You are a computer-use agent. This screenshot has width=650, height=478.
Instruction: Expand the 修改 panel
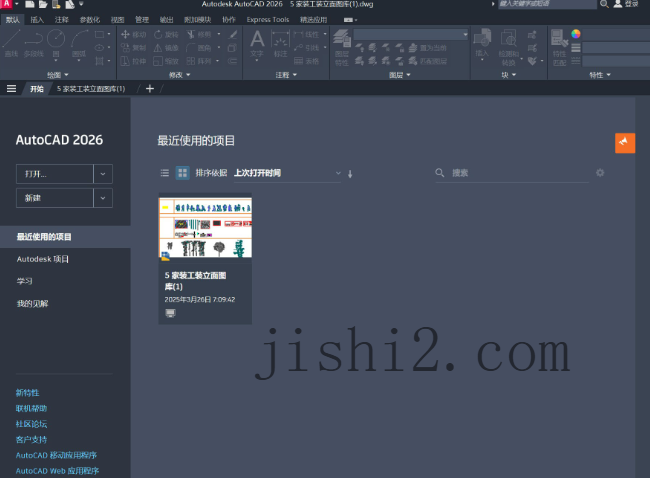pyautogui.click(x=179, y=75)
